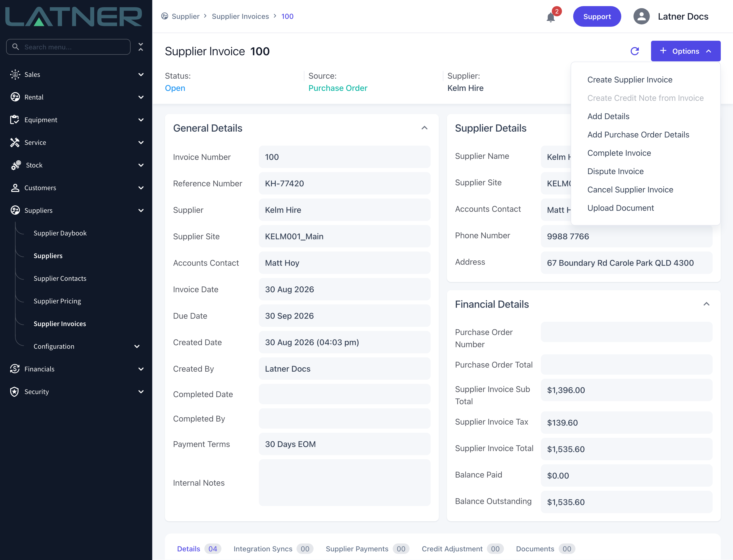Open Suppliers submenu item
This screenshot has height=560, width=733.
pos(48,256)
